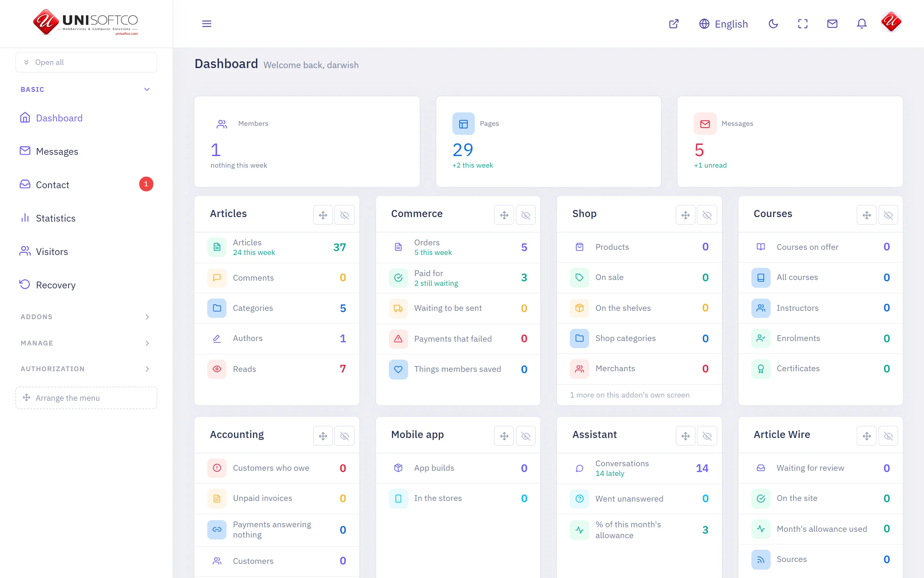Go to Dashboard in the sidebar
Screen dimensions: 924x578
point(86,118)
